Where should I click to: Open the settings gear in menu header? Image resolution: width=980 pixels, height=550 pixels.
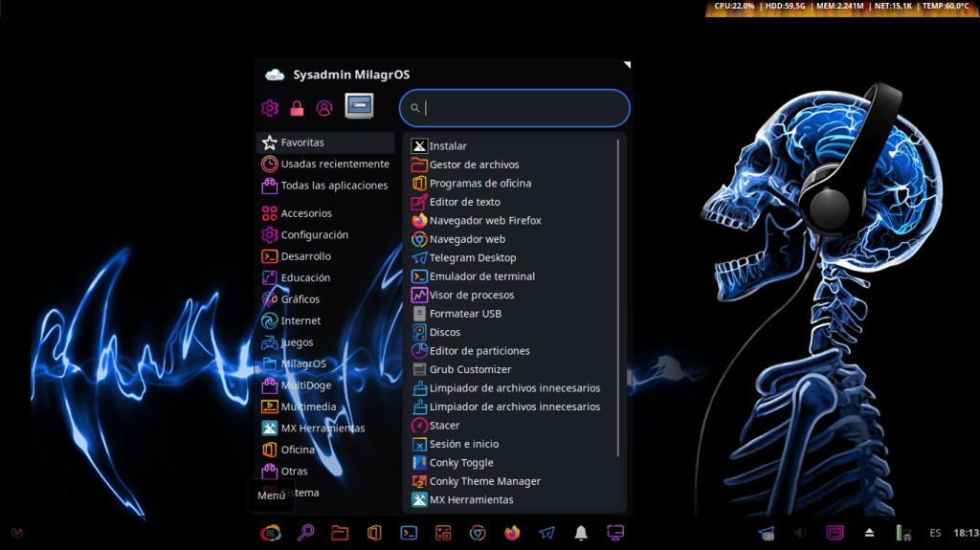pos(270,108)
